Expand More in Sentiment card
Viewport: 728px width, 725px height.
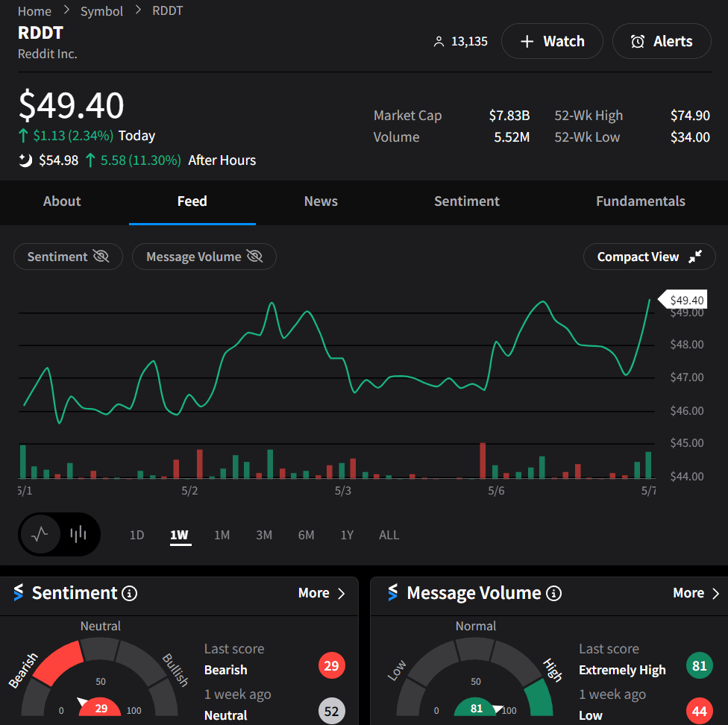(321, 593)
